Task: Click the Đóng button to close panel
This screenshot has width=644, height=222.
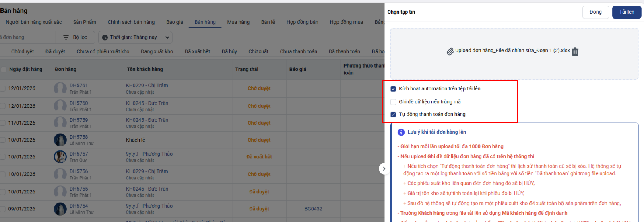Action: 595,12
